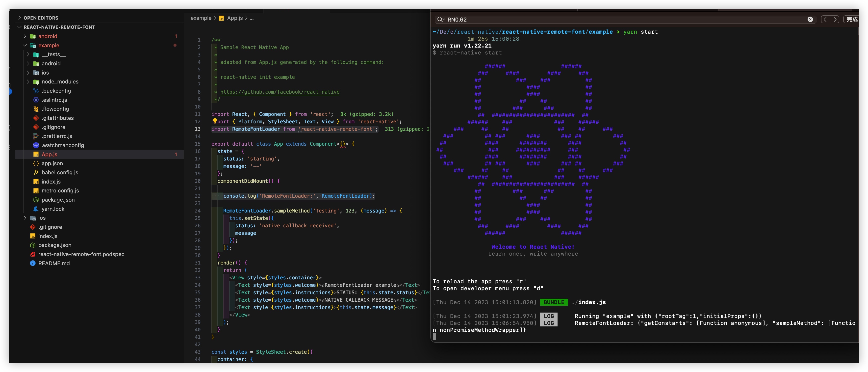This screenshot has height=372, width=868.
Task: Click the lightbulb code action on line 12
Action: pos(215,121)
